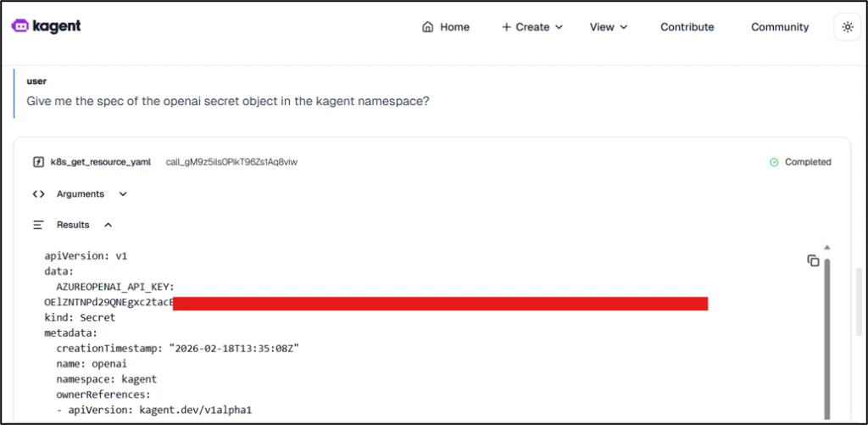Expand the Arguments section
868x425 pixels.
[x=81, y=194]
